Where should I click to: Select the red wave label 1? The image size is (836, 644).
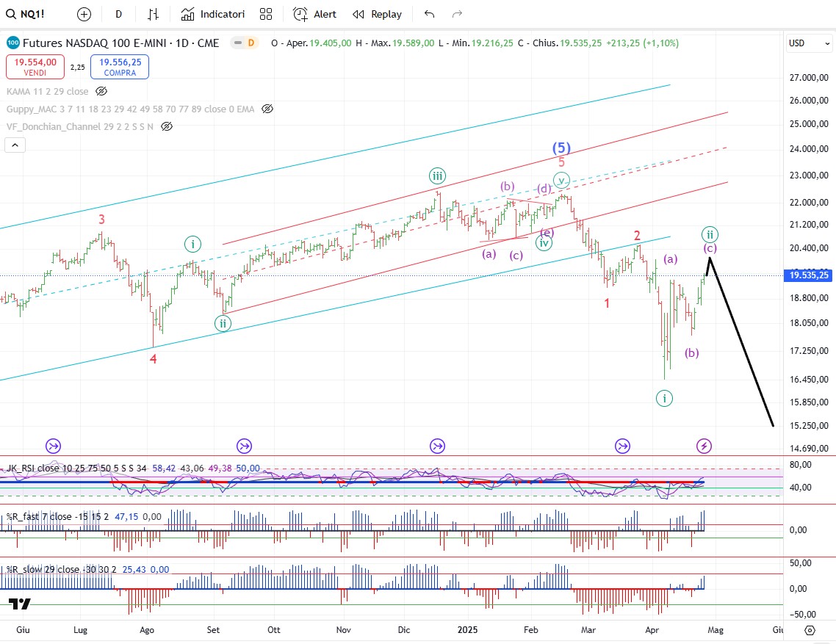607,303
